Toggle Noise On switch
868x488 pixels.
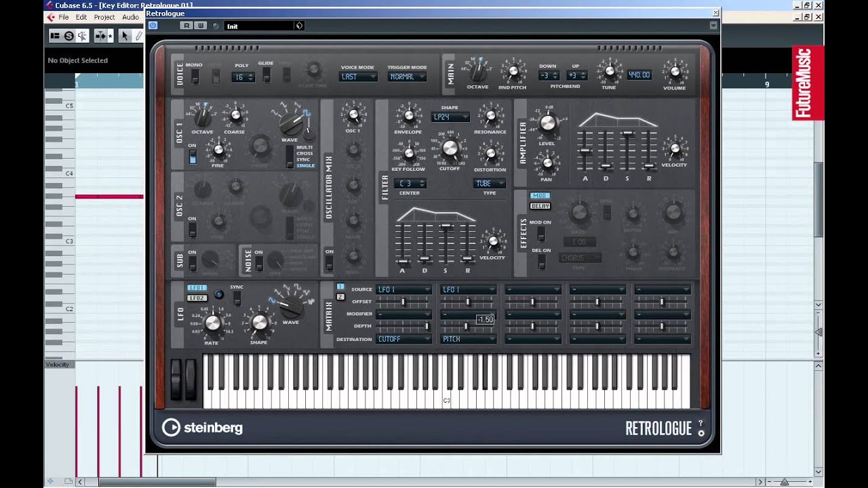[x=258, y=263]
